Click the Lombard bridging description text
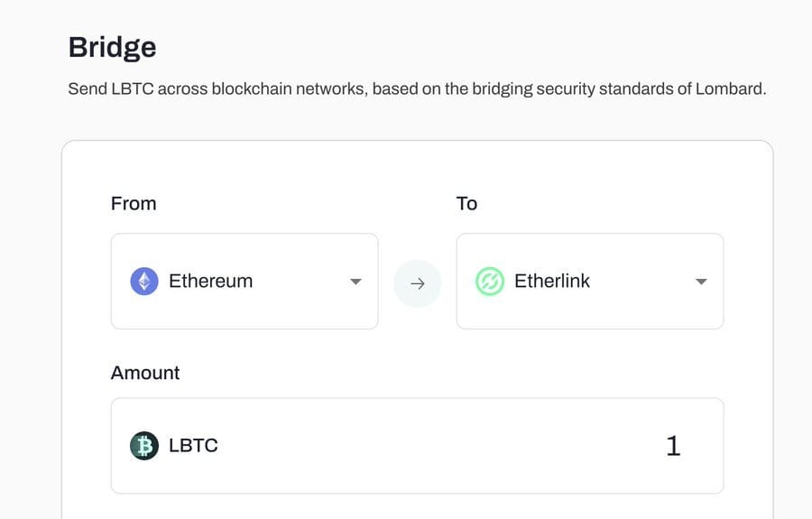Image resolution: width=812 pixels, height=519 pixels. pos(418,89)
